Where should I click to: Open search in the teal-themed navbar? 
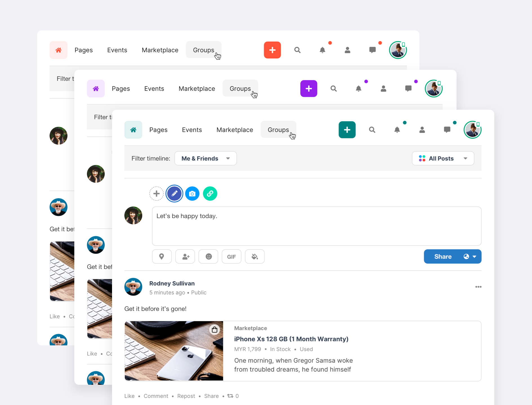[x=372, y=130]
